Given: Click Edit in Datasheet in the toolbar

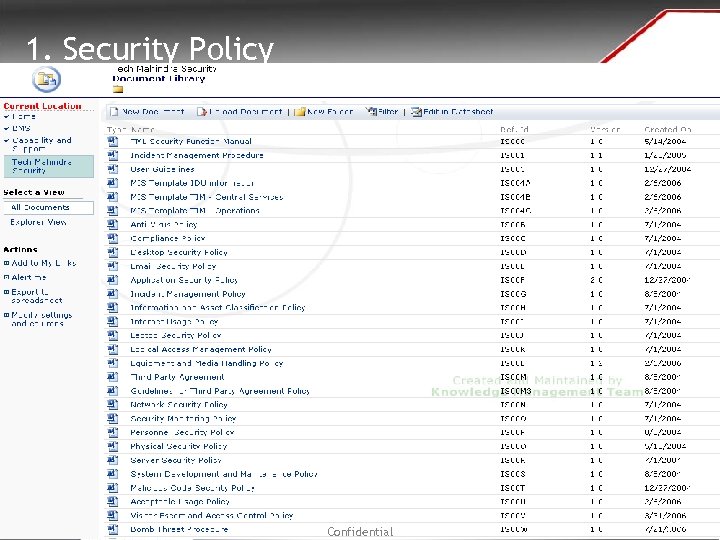Looking at the screenshot, I should [458, 112].
